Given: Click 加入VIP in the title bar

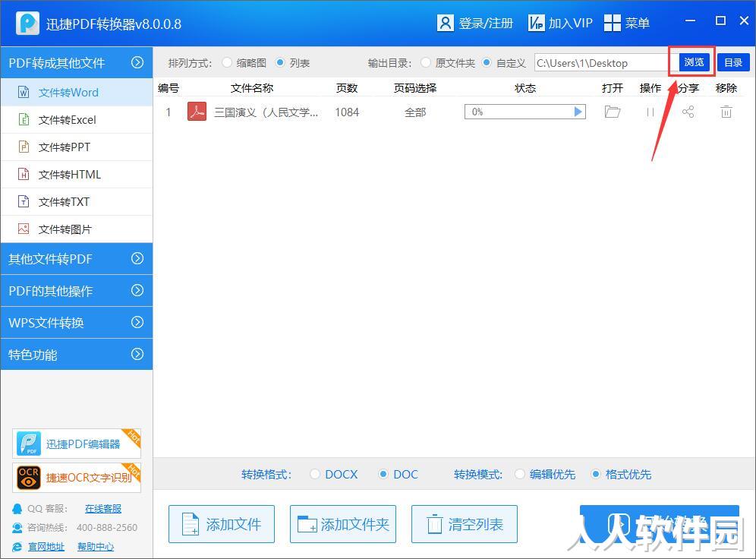Looking at the screenshot, I should (x=570, y=23).
